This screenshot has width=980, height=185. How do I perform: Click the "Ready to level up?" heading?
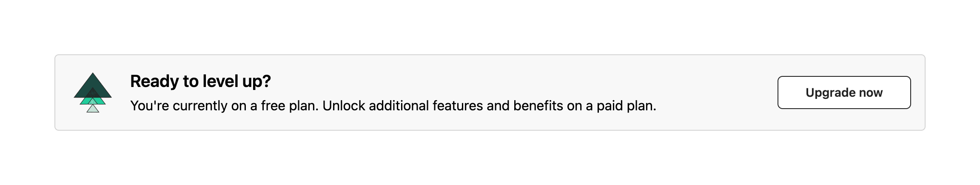200,81
